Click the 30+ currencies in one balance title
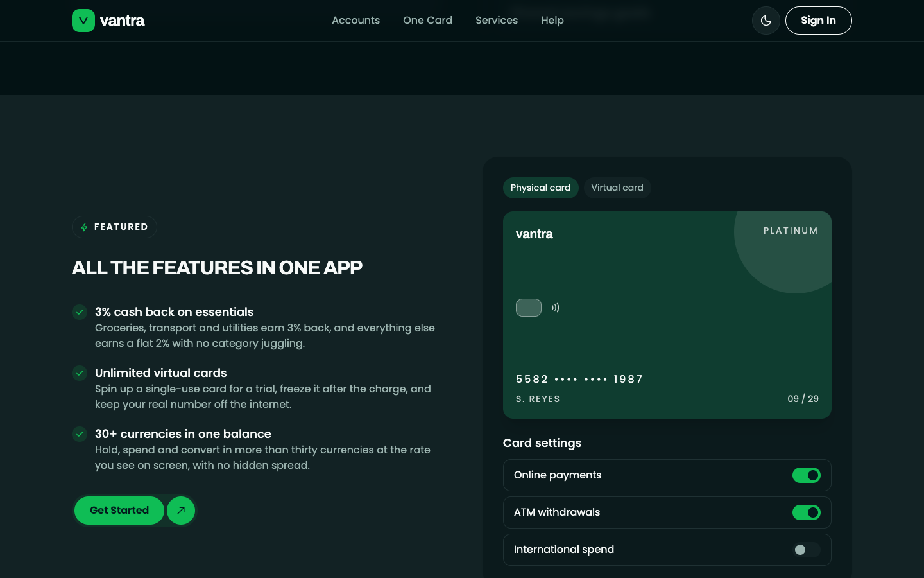Image resolution: width=924 pixels, height=578 pixels. click(x=183, y=434)
